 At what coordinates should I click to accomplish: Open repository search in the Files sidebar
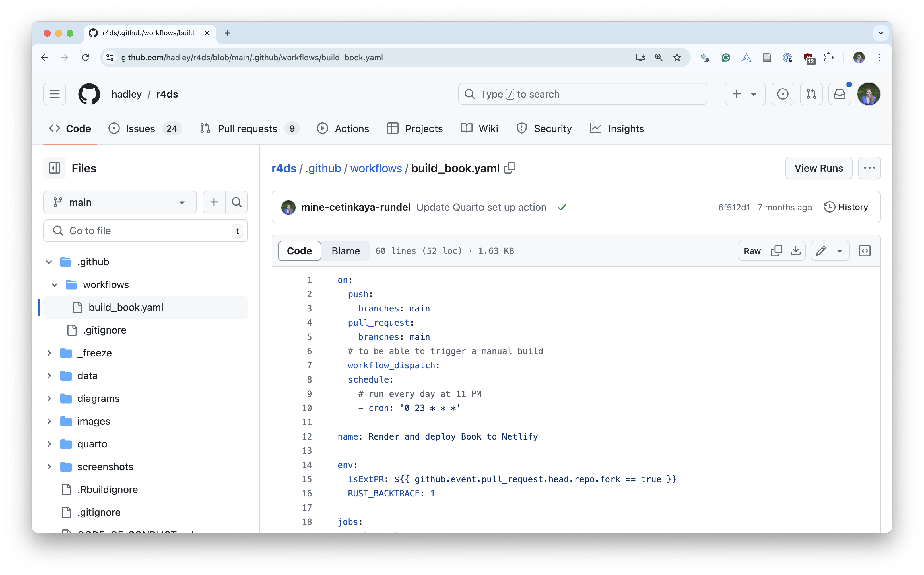pyautogui.click(x=236, y=202)
